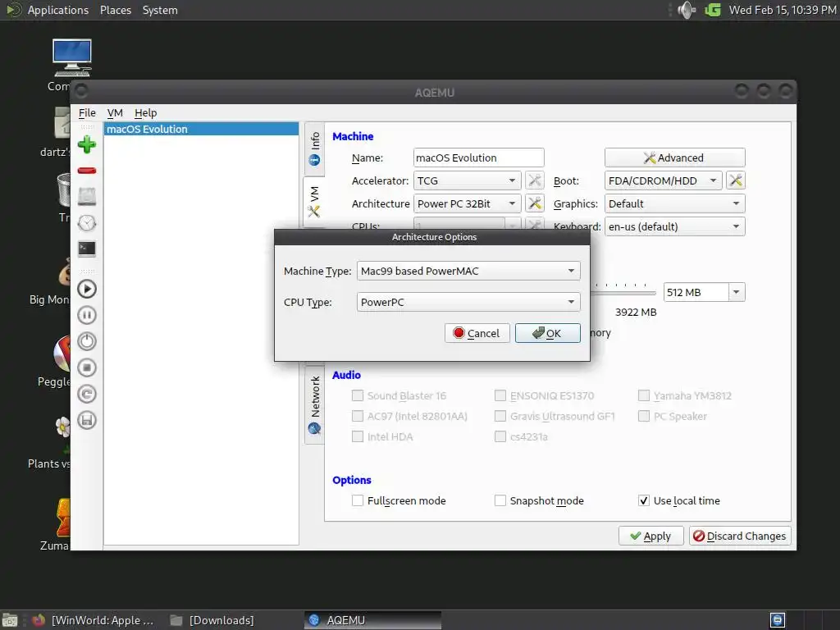Switch to the Network tab

coord(314,405)
